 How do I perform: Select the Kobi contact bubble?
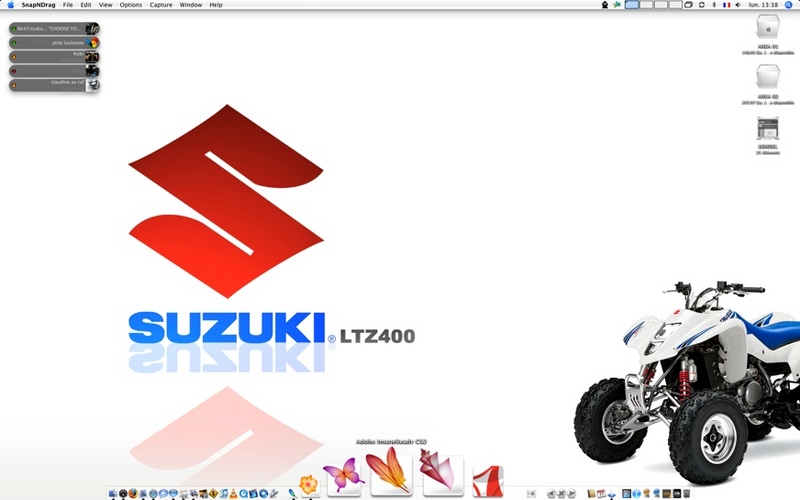54,57
